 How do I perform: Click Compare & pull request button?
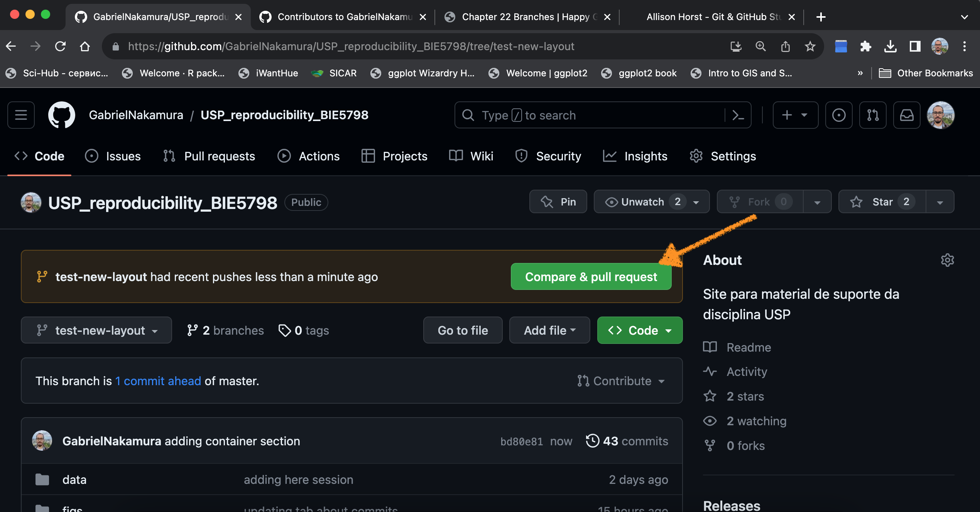pos(591,276)
